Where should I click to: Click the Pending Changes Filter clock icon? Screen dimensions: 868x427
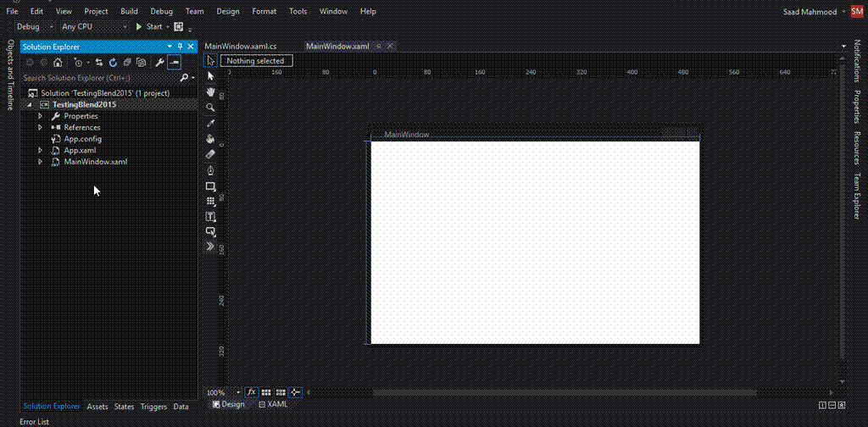79,63
